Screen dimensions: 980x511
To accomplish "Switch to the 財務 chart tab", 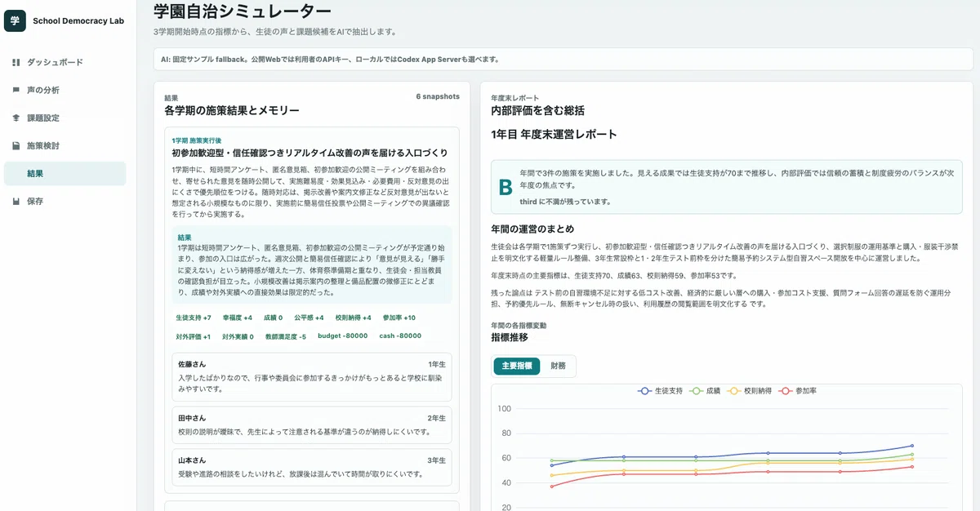I will [558, 366].
